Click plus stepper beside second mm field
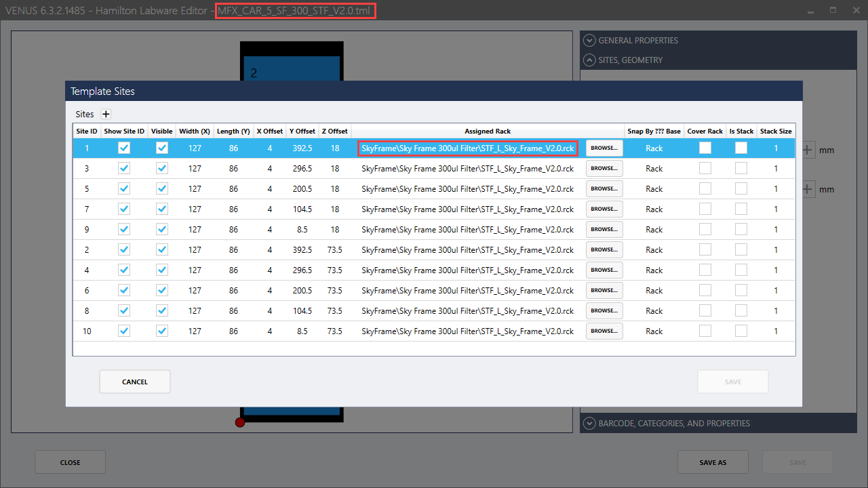The image size is (868, 488). click(809, 189)
